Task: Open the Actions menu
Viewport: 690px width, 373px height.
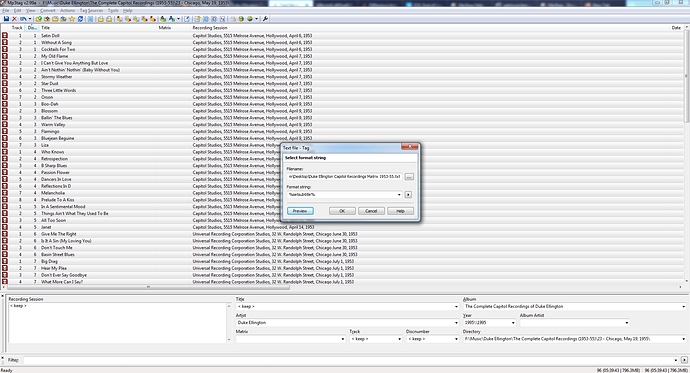Action: 67,11
